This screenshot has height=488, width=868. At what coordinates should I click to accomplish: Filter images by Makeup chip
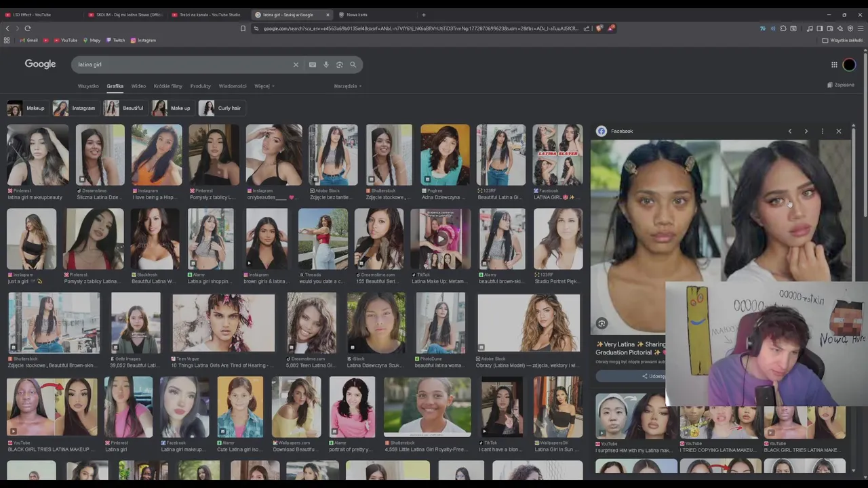(x=26, y=108)
